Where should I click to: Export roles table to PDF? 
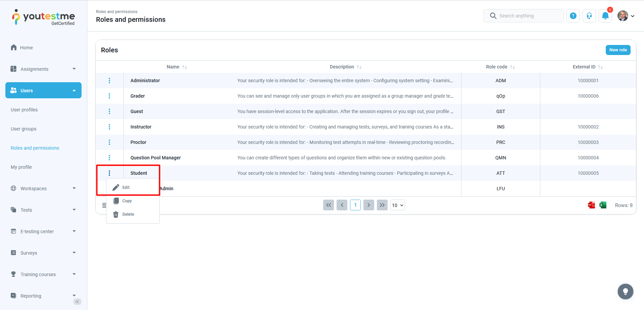(591, 205)
